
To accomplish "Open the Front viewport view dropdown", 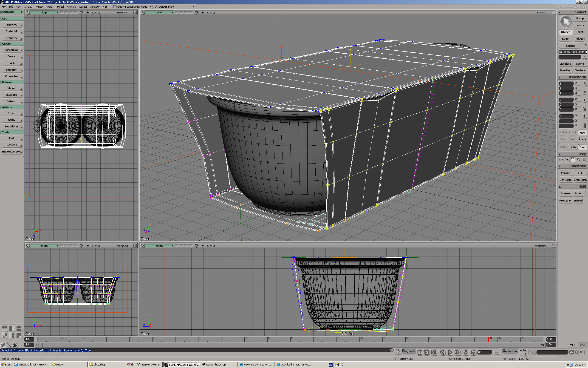I will tap(44, 246).
